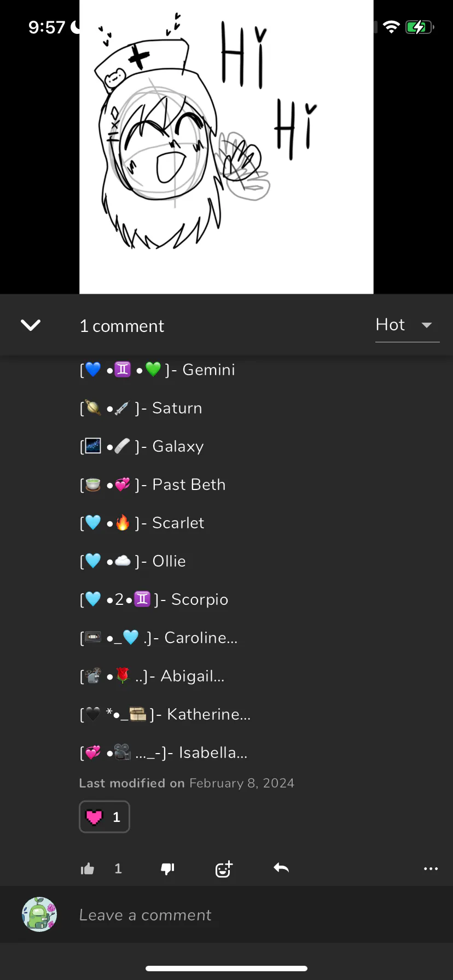Select the Gemini entry in the list

(x=158, y=370)
